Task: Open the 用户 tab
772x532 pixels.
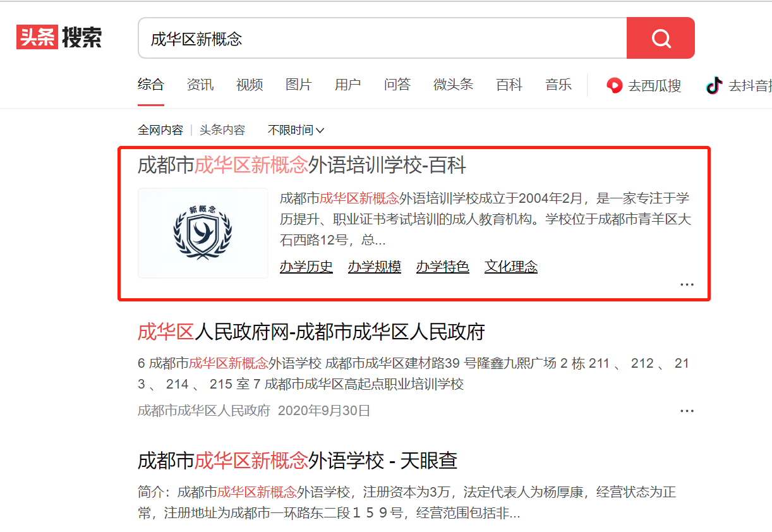Action: point(348,85)
